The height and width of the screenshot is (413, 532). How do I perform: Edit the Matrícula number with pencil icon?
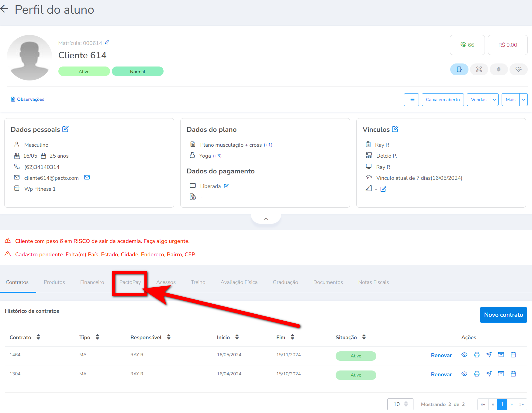coord(106,43)
